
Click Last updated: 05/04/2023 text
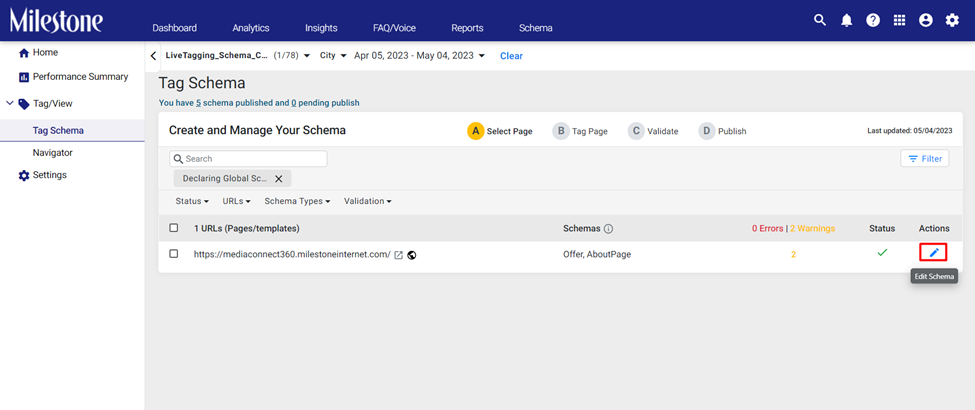click(x=910, y=131)
